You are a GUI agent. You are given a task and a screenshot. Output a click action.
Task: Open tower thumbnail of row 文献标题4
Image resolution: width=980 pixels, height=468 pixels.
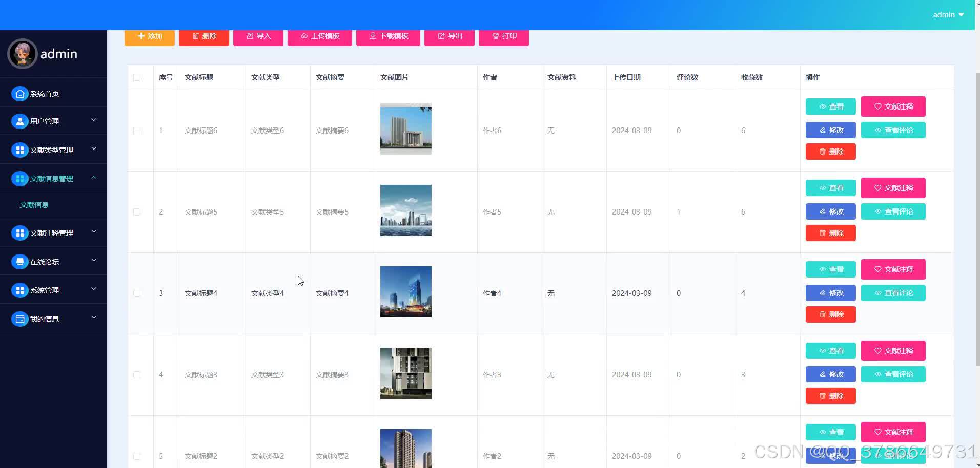(x=406, y=292)
